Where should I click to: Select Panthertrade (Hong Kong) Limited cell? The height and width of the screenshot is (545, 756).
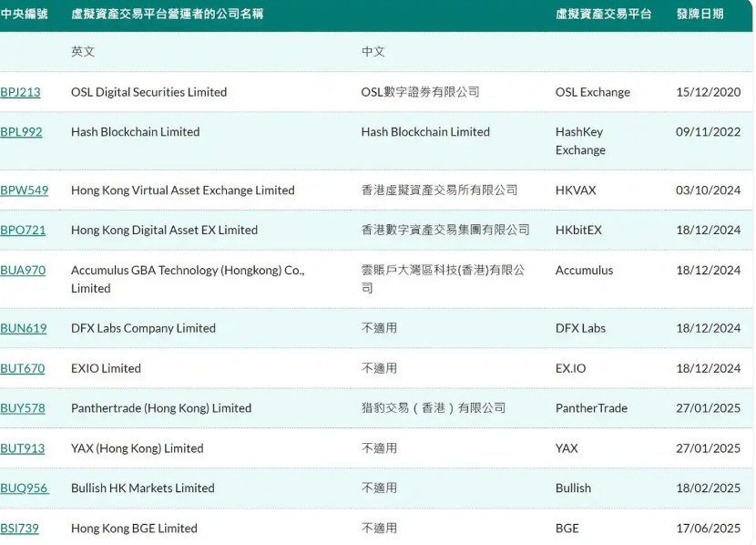tap(161, 408)
